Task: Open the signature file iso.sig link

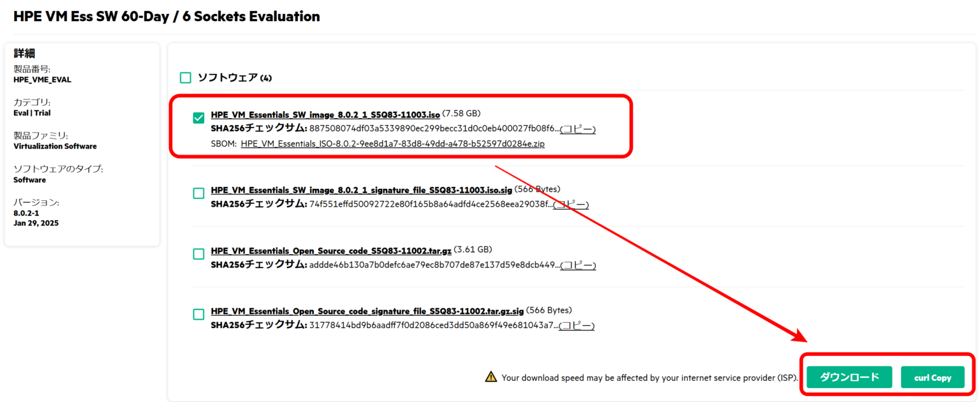Action: pyautogui.click(x=360, y=189)
